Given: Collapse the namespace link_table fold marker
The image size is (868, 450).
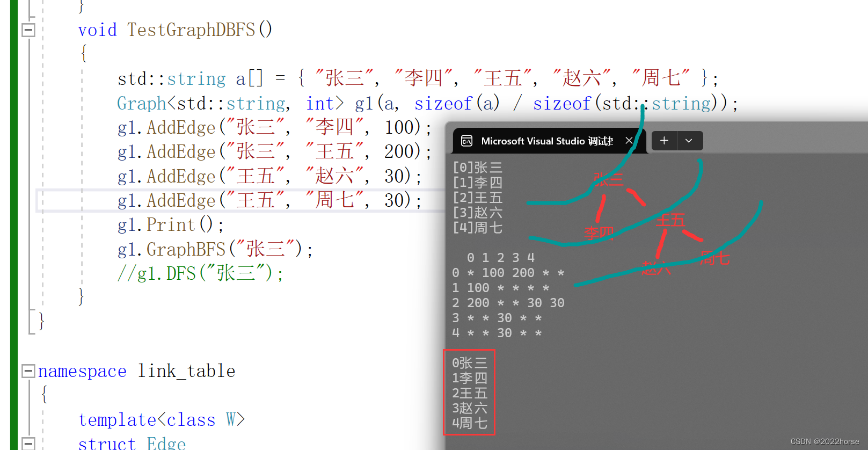Looking at the screenshot, I should coord(28,371).
